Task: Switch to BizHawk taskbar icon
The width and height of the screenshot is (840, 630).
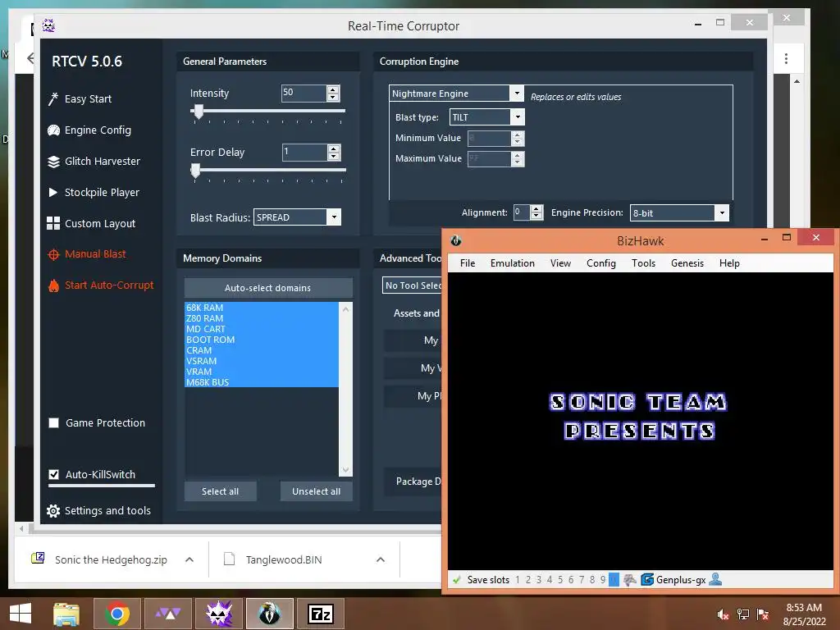Action: pos(269,614)
